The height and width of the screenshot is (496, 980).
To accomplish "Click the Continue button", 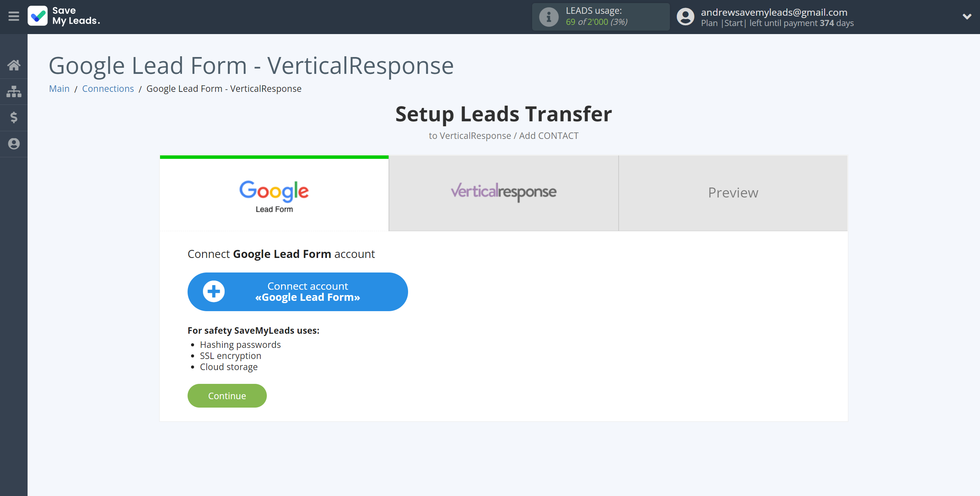I will (228, 395).
